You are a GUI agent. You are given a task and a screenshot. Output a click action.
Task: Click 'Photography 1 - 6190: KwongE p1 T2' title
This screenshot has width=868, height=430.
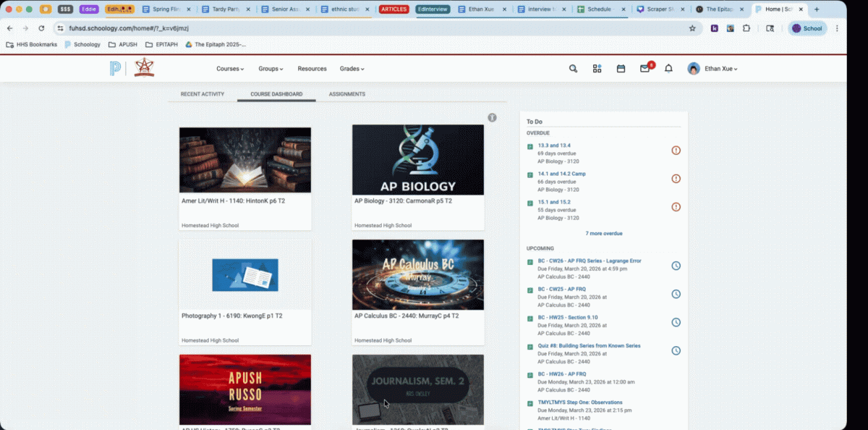pos(232,316)
